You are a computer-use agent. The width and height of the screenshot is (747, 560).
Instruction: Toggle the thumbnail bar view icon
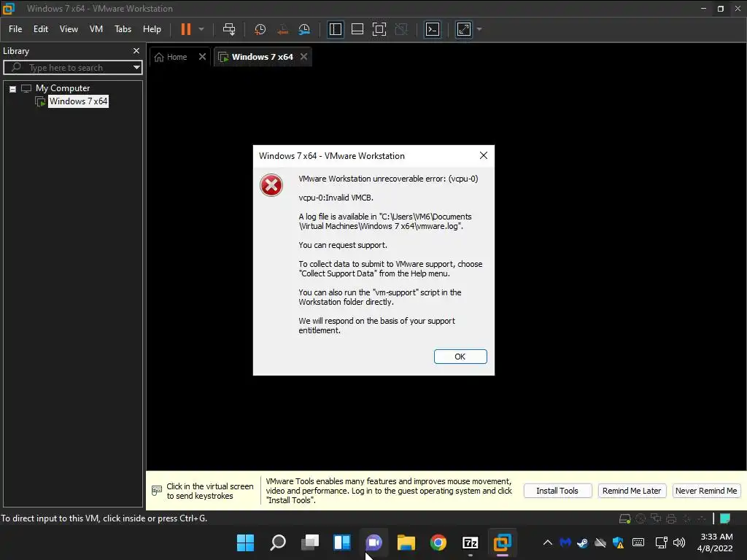click(357, 29)
